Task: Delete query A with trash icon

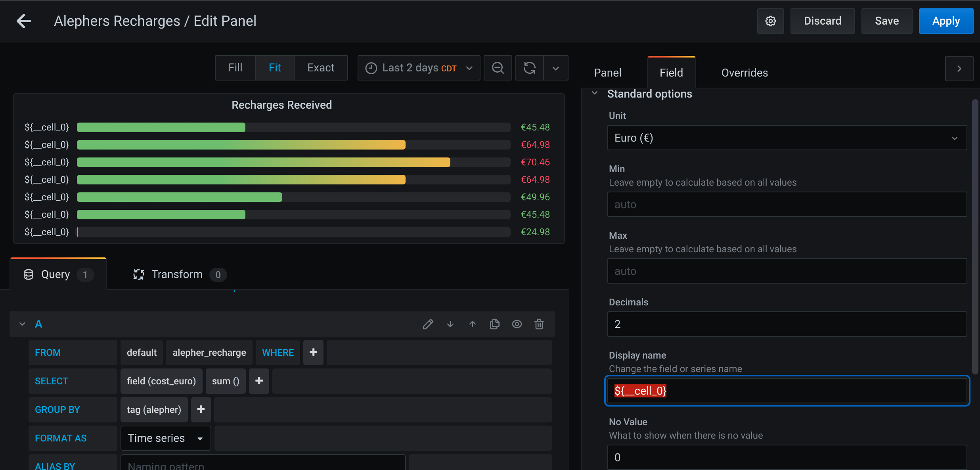Action: pos(539,324)
